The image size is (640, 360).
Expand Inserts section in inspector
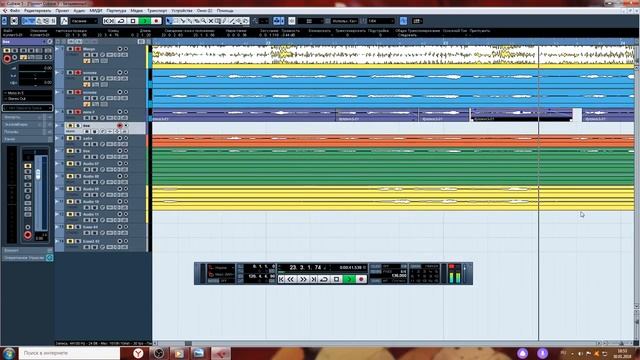coord(27,117)
